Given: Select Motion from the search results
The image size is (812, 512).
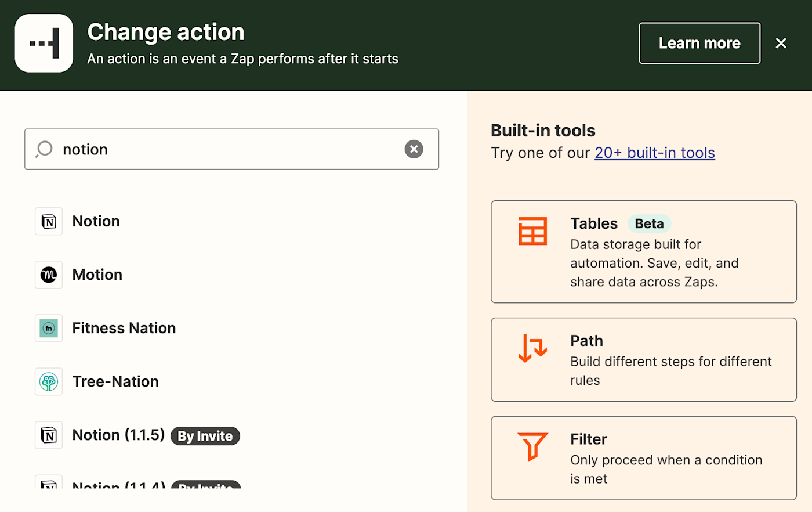Looking at the screenshot, I should point(97,275).
